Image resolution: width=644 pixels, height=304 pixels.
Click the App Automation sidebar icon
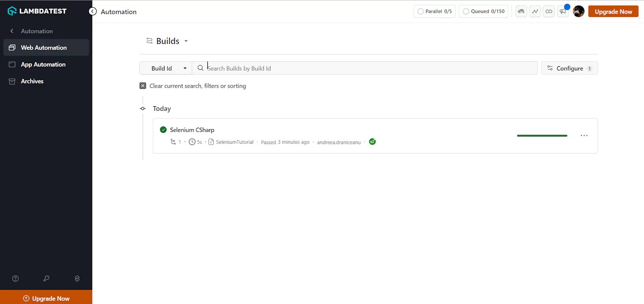(12, 64)
